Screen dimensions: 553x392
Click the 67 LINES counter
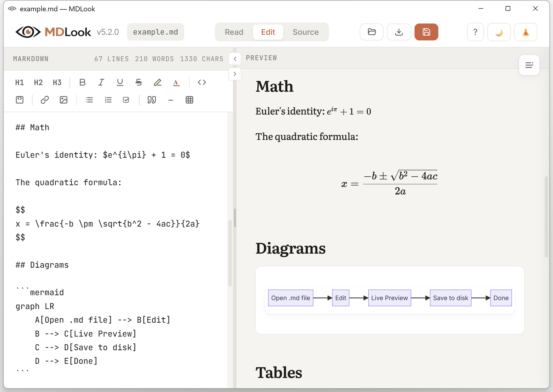click(x=111, y=59)
